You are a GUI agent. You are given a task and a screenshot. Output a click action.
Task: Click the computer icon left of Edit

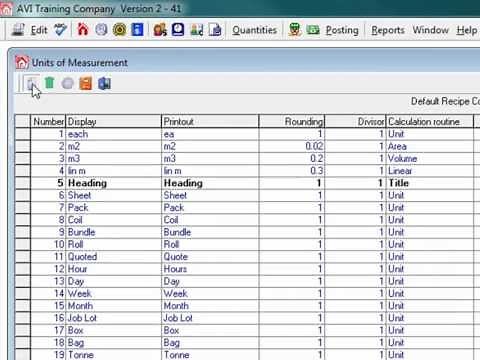(x=18, y=30)
